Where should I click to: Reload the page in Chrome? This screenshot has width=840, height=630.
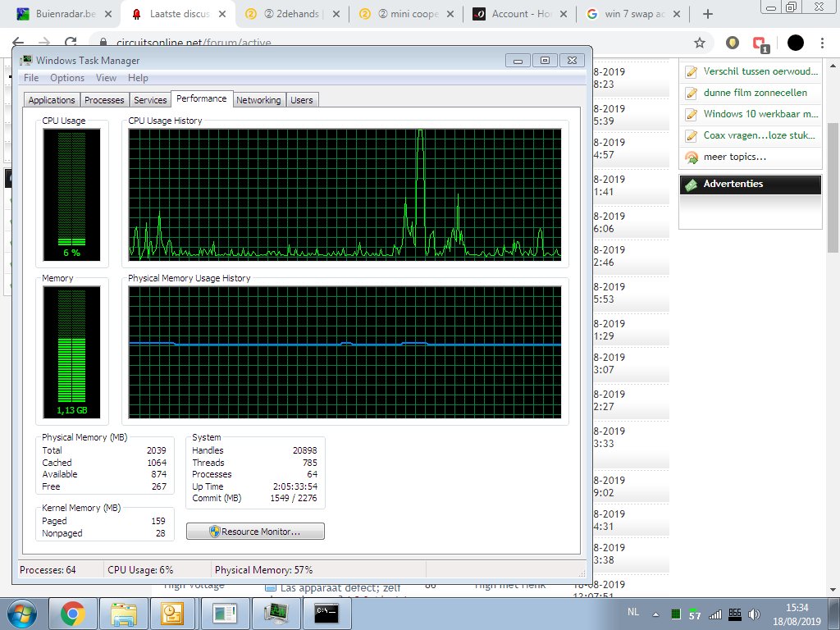tap(71, 42)
